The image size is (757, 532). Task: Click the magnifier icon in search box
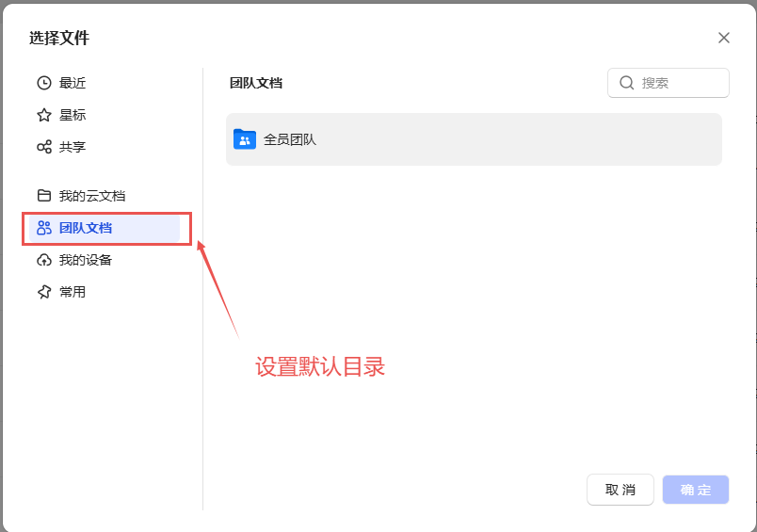pos(627,83)
